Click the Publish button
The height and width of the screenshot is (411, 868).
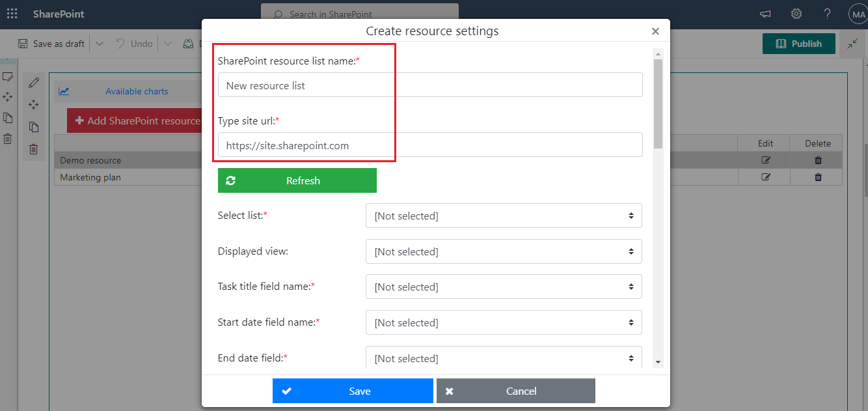point(798,43)
